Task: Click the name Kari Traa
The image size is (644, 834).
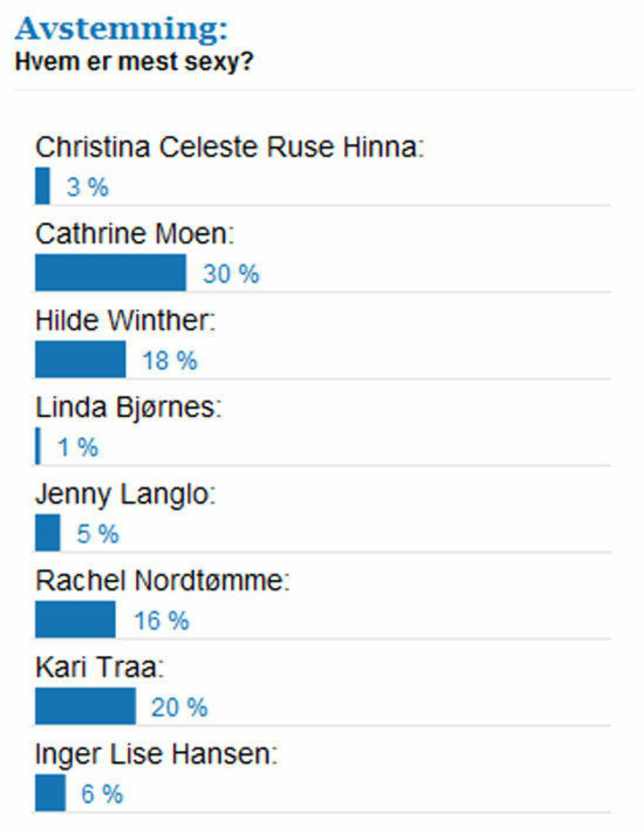Action: click(100, 668)
